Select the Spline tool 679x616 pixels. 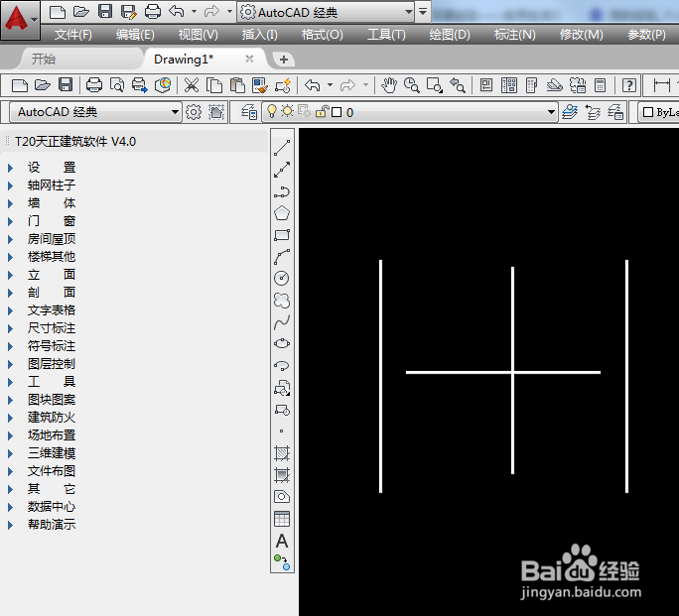coord(282,321)
